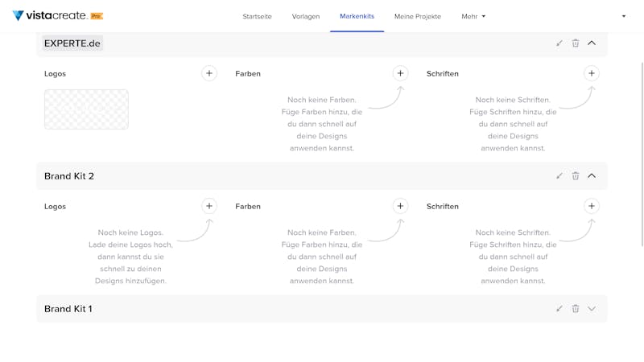Collapse the Brand Kit 2 section
The image size is (644, 362).
tap(592, 175)
